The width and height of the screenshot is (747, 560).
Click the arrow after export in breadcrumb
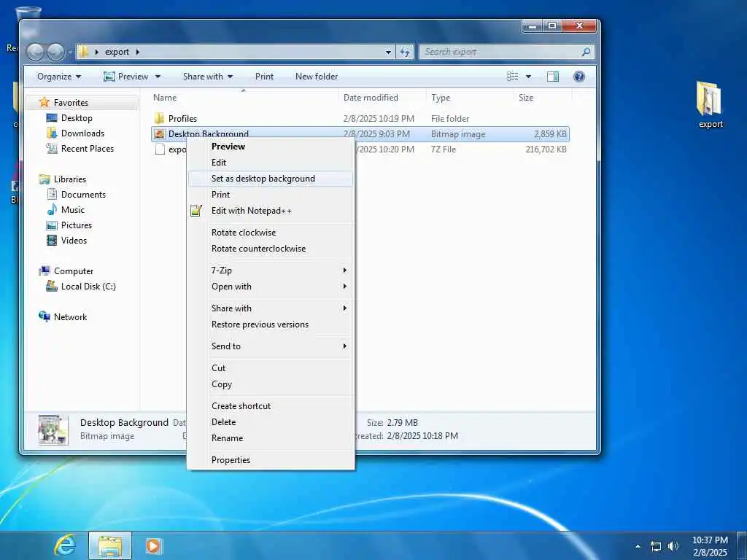[x=138, y=52]
